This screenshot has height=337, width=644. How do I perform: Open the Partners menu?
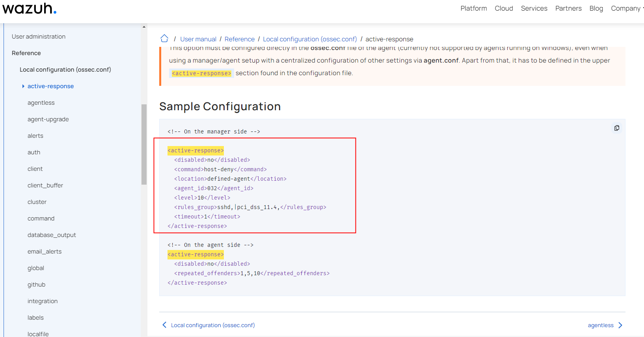(x=568, y=8)
